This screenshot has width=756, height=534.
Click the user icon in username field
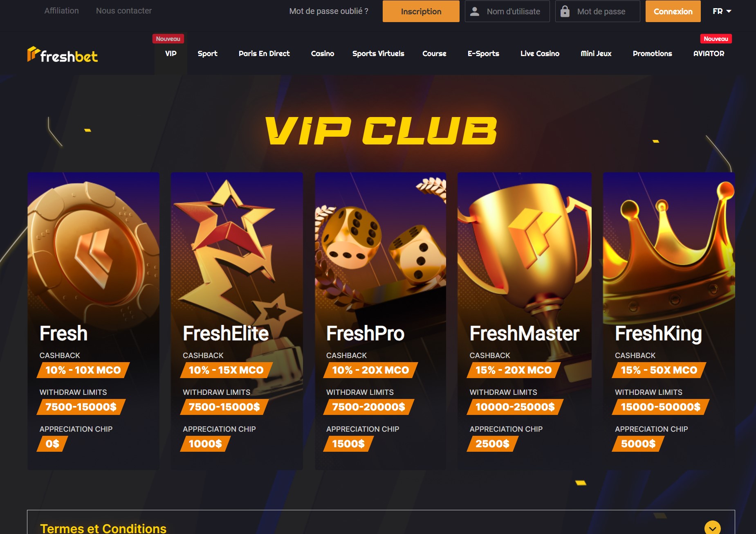point(475,11)
